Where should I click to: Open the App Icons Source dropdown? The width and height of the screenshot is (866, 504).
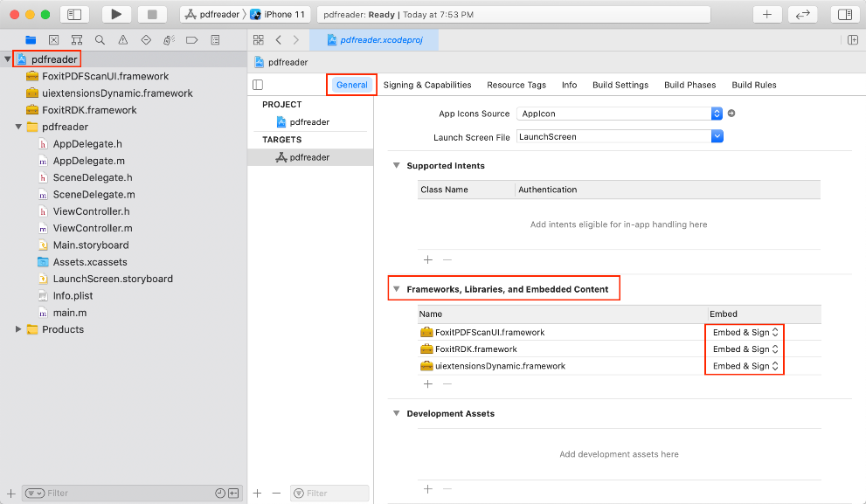[717, 114]
